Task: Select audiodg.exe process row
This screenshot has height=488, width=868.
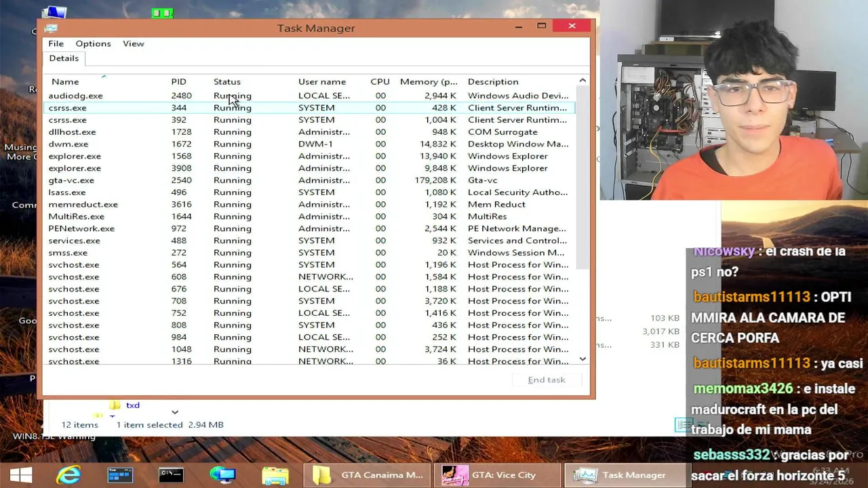Action: click(310, 96)
